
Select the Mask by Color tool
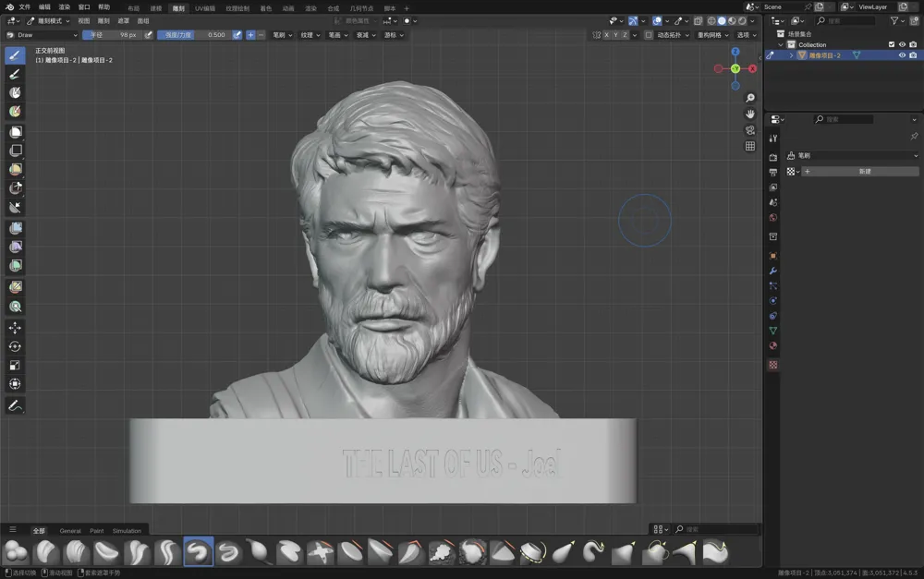[x=16, y=307]
